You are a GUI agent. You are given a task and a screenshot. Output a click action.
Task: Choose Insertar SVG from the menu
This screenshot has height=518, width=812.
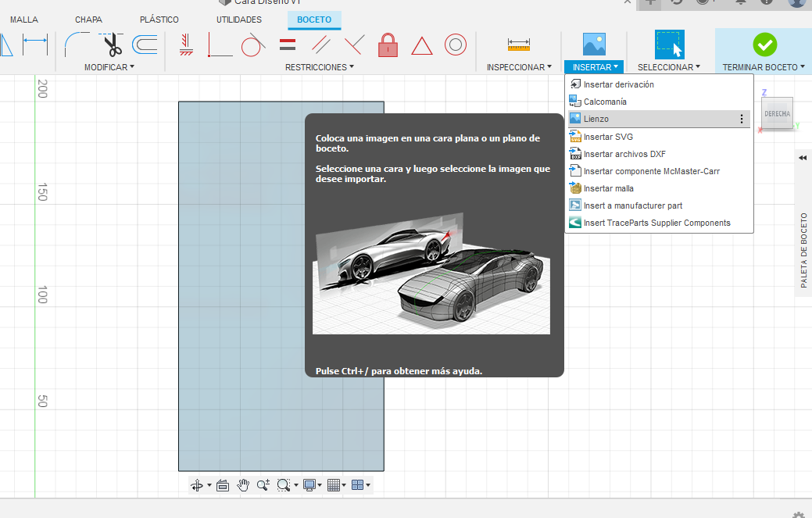click(x=607, y=137)
